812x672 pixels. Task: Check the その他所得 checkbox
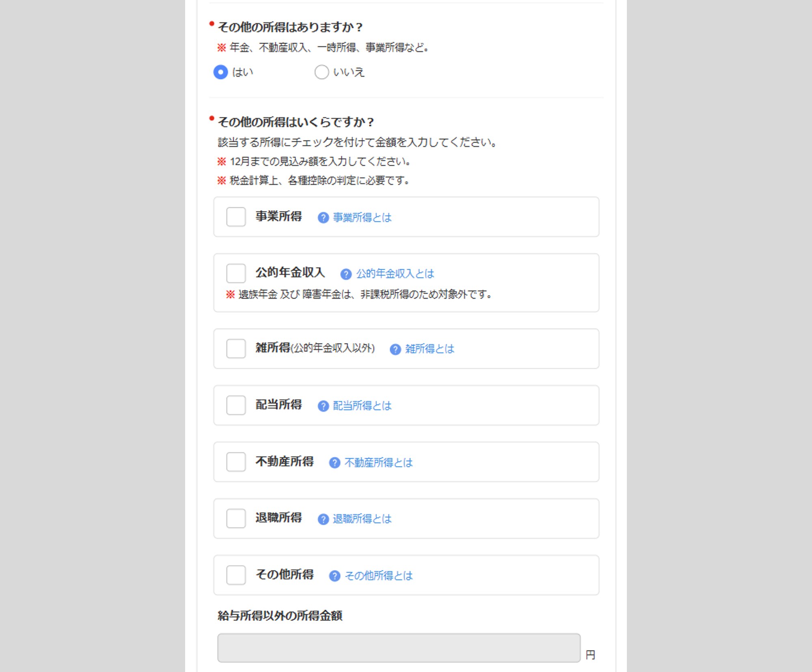point(236,575)
